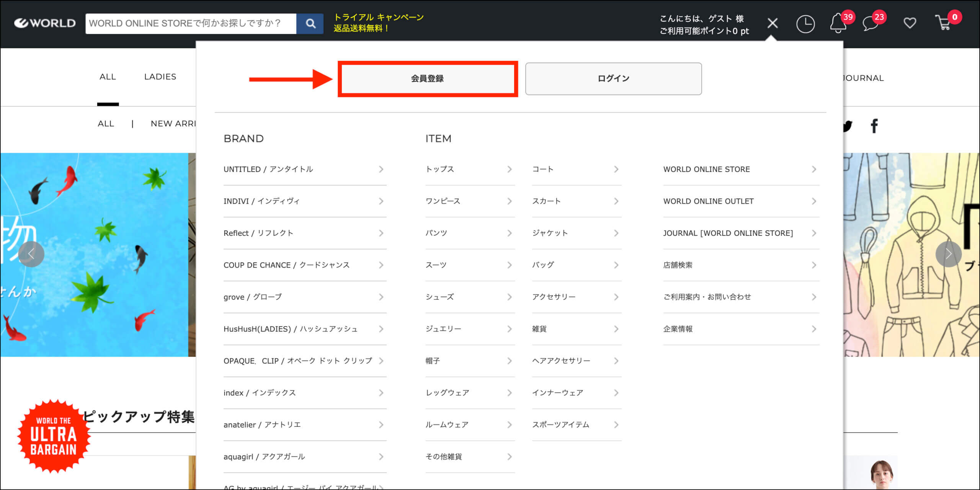Select インナーウェア item category

tap(577, 393)
